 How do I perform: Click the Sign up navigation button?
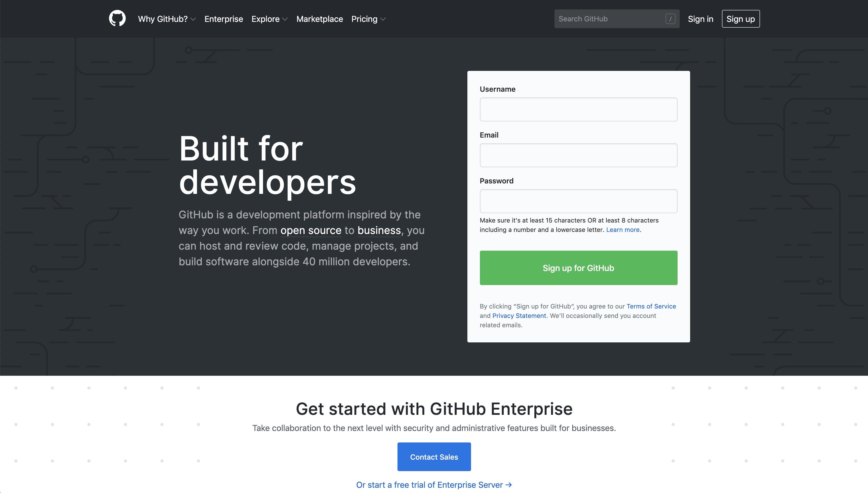pos(740,19)
